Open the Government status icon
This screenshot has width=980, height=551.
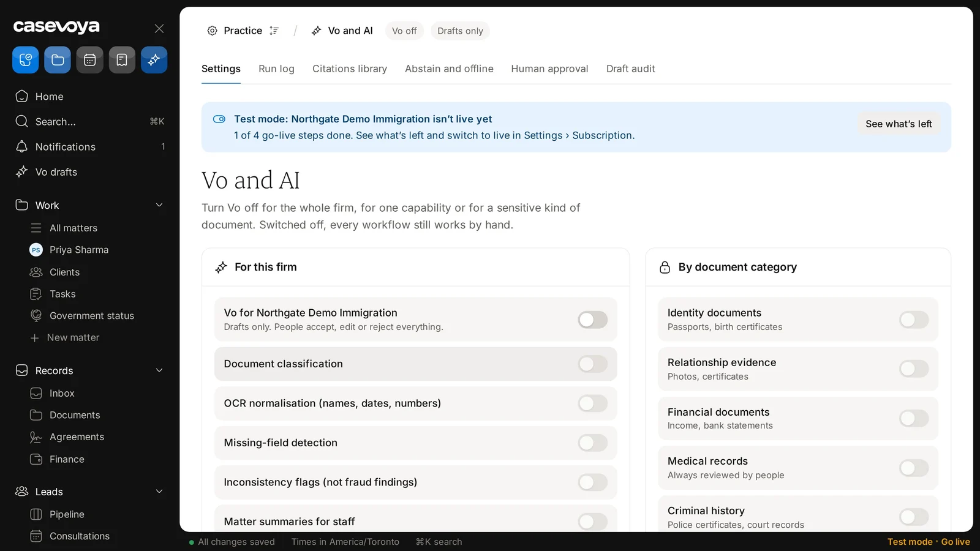click(36, 315)
